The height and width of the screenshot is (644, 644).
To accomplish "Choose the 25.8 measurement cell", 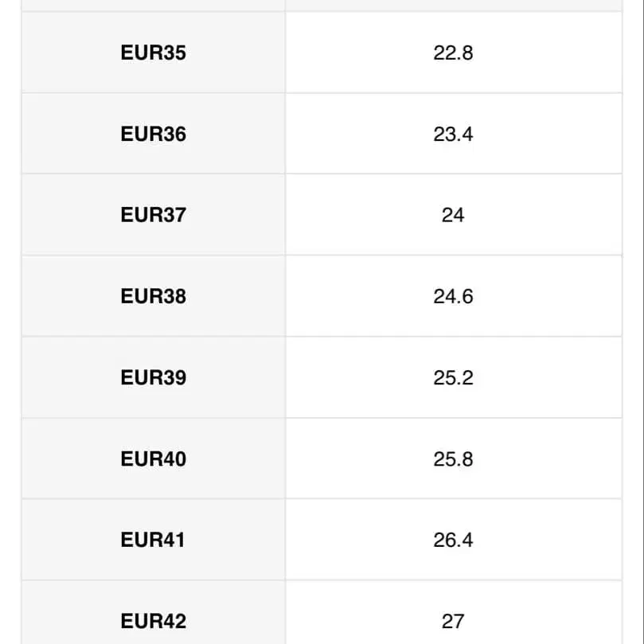I will click(453, 459).
